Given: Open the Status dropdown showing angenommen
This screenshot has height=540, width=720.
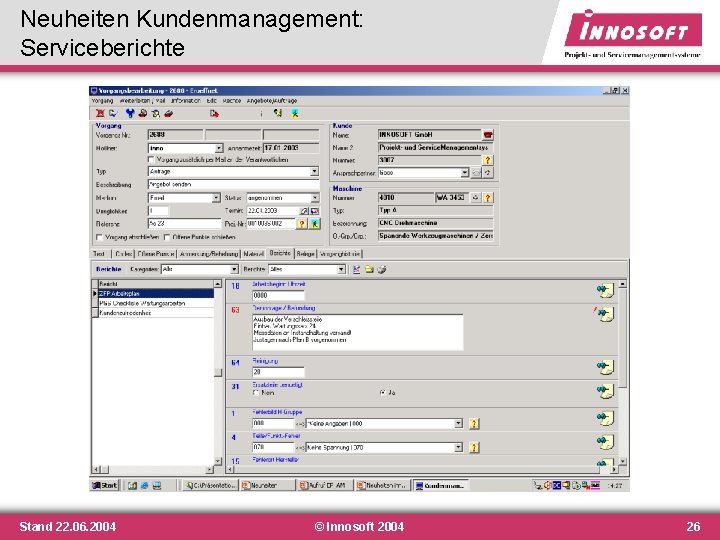Looking at the screenshot, I should pyautogui.click(x=315, y=197).
